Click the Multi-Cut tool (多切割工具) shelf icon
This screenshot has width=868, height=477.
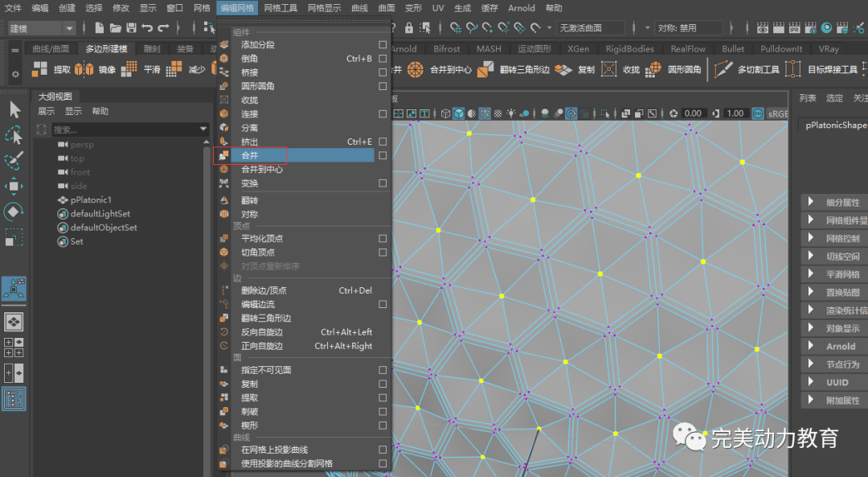coord(724,70)
